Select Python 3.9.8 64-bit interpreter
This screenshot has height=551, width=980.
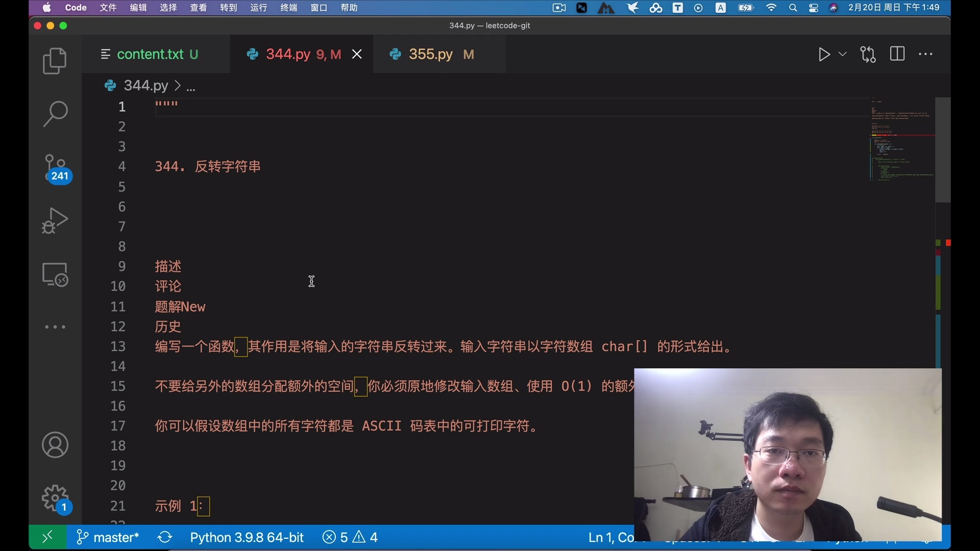point(247,537)
